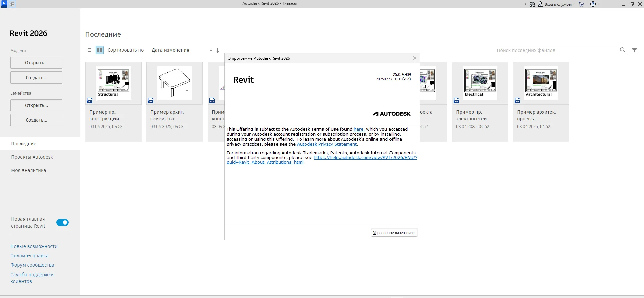Click the Communication Center binoculars icon
The width and height of the screenshot is (644, 298).
532,4
